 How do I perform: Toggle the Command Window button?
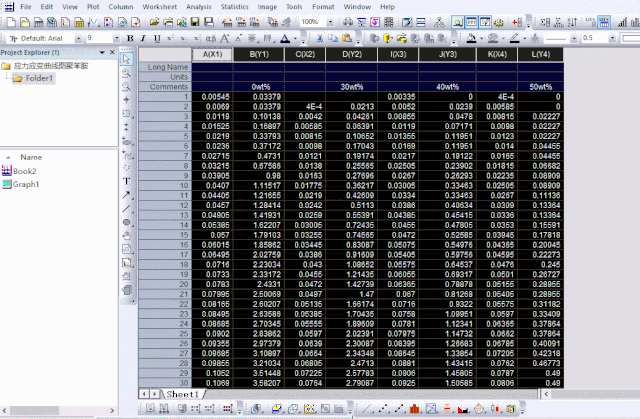pyautogui.click(x=485, y=22)
